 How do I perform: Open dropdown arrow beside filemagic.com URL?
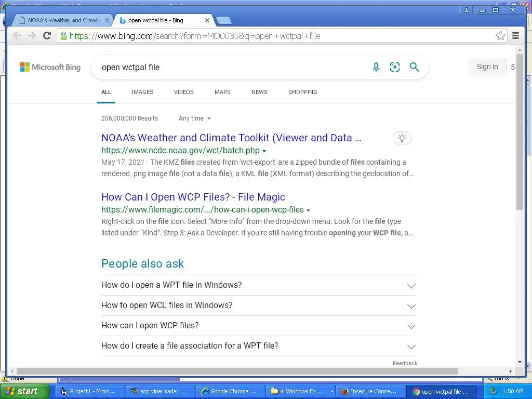point(309,210)
